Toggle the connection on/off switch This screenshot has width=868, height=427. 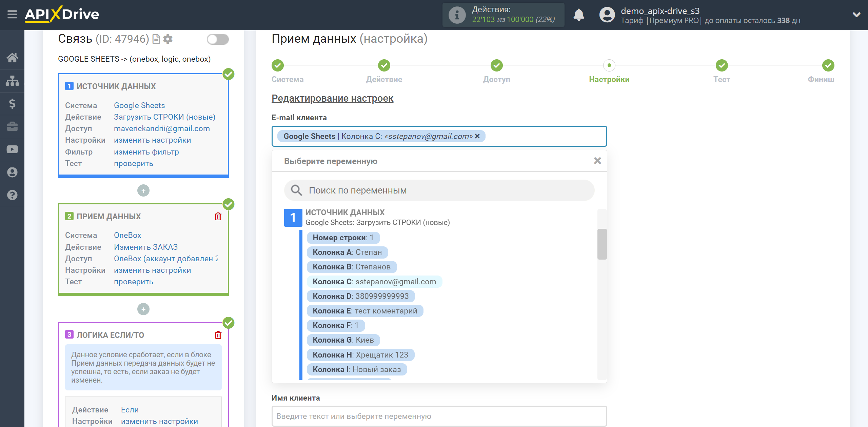pos(218,39)
